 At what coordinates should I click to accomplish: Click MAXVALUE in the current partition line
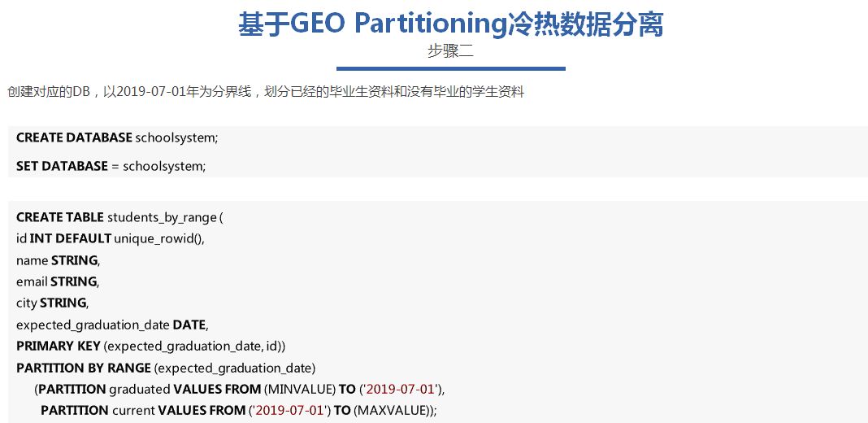(393, 410)
